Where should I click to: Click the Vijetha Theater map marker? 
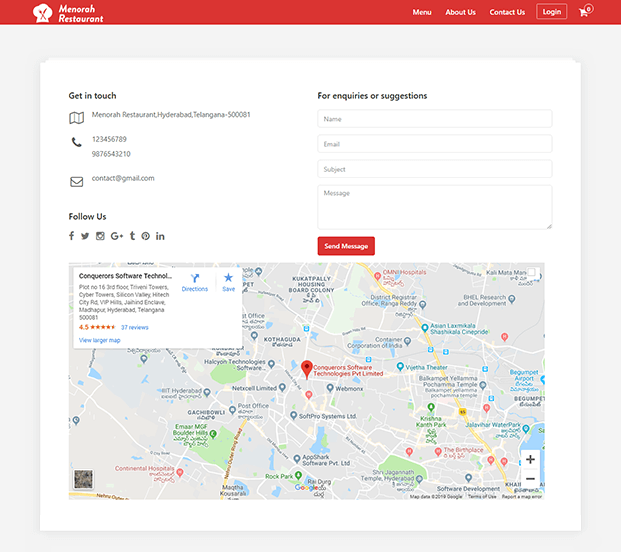400,367
